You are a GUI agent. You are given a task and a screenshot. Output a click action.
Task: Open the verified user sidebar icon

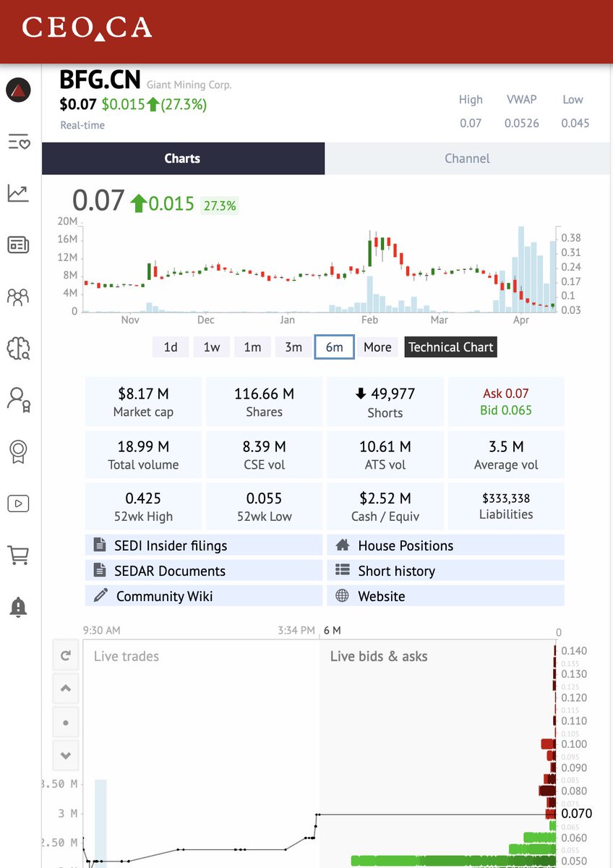click(18, 399)
